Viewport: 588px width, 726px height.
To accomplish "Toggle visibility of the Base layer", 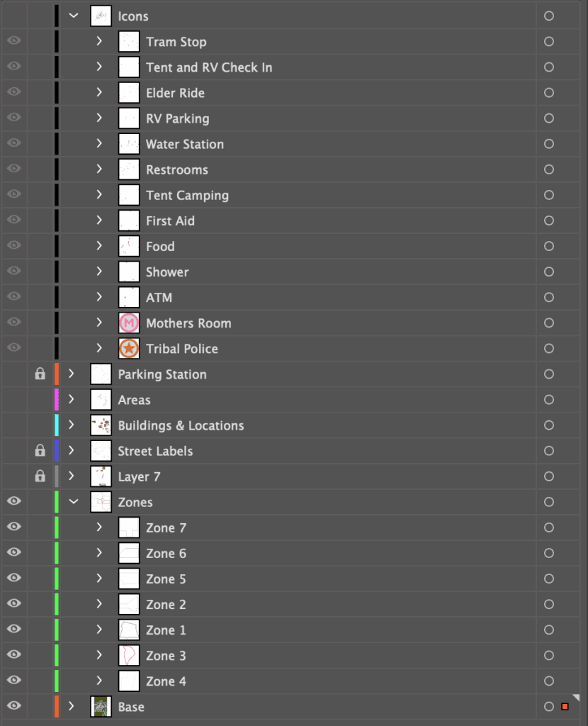I will (14, 706).
